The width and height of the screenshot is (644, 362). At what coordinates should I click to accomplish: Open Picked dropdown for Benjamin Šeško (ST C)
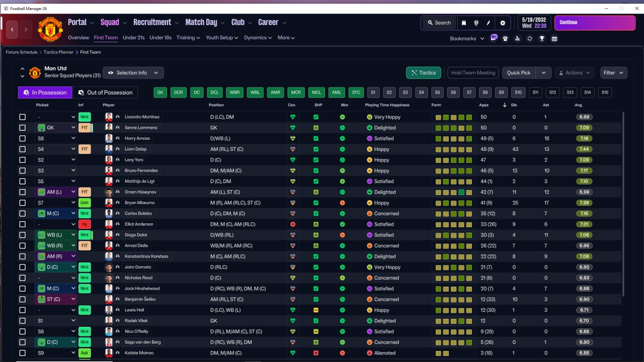55,299
